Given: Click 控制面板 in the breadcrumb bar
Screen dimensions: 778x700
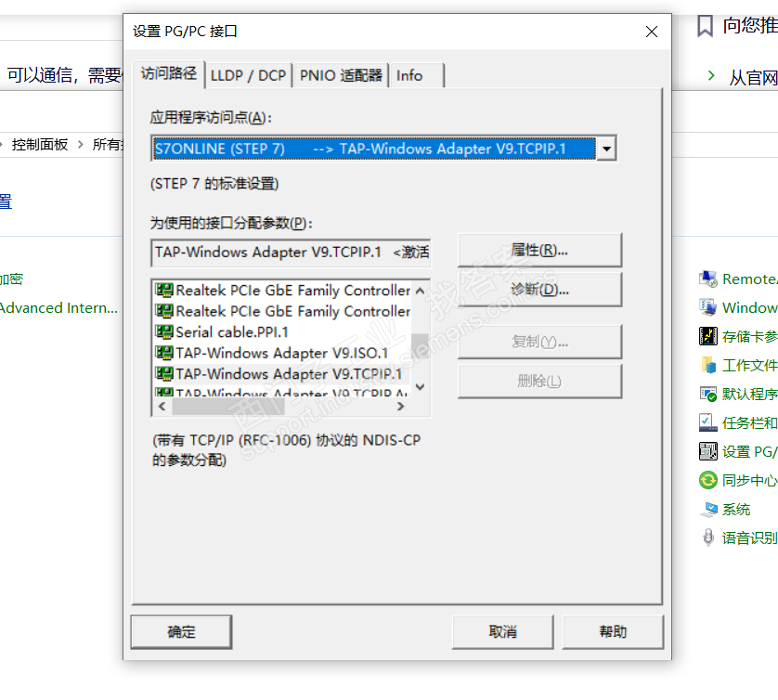Looking at the screenshot, I should (x=40, y=145).
